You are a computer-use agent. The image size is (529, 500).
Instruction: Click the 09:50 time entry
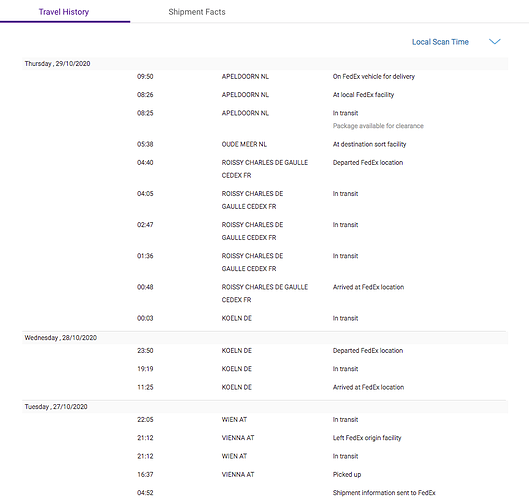click(145, 77)
